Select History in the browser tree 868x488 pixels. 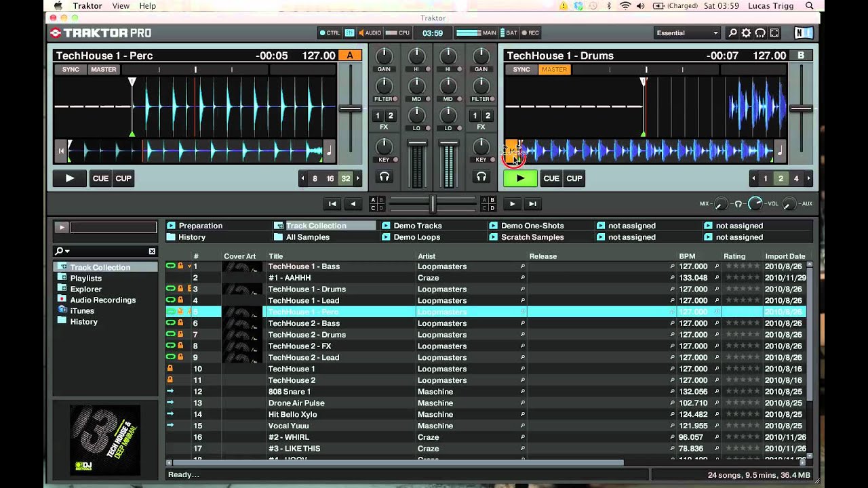click(83, 321)
